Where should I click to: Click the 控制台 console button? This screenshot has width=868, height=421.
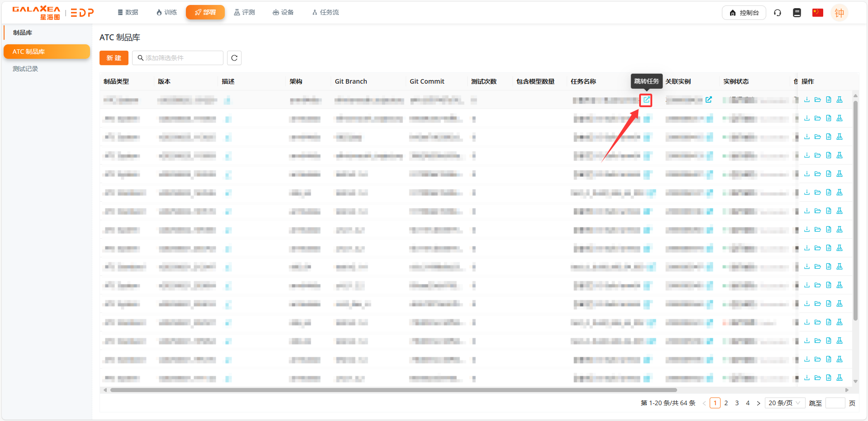[744, 13]
